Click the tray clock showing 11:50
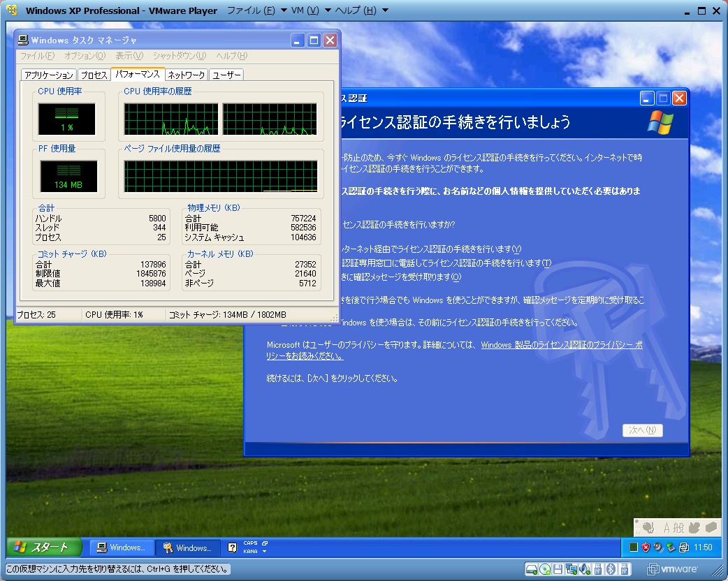Screen dimensions: 728x581 pyautogui.click(x=703, y=547)
